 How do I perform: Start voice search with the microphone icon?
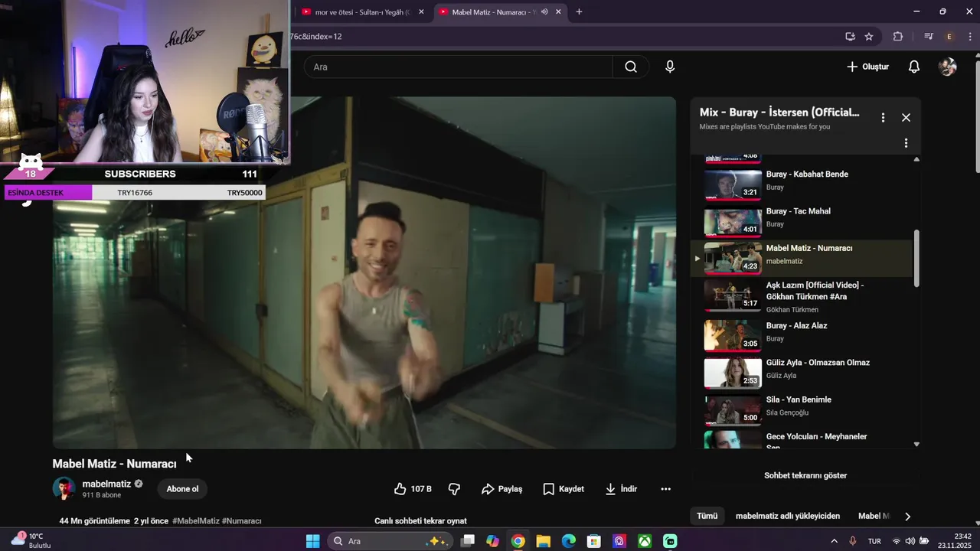[670, 67]
